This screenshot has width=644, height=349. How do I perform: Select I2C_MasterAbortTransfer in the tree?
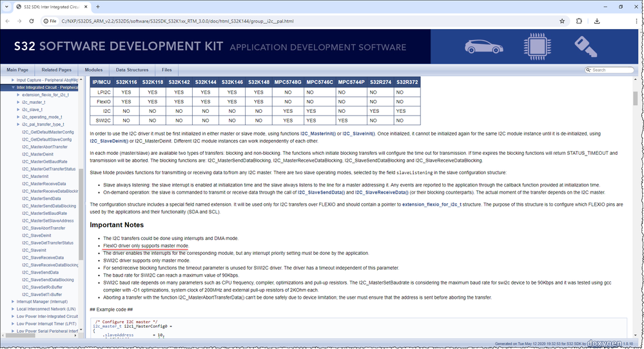pyautogui.click(x=44, y=146)
